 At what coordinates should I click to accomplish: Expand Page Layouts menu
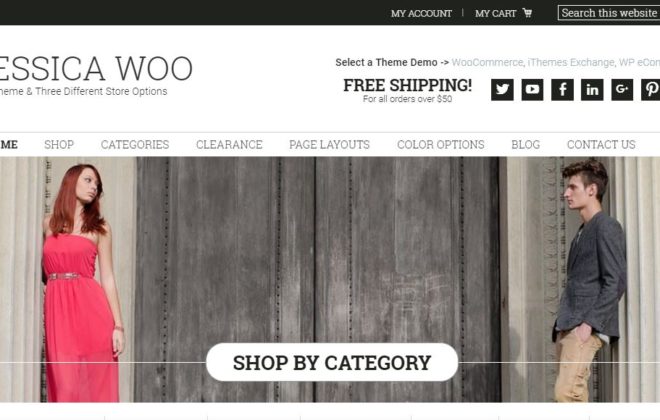330,145
